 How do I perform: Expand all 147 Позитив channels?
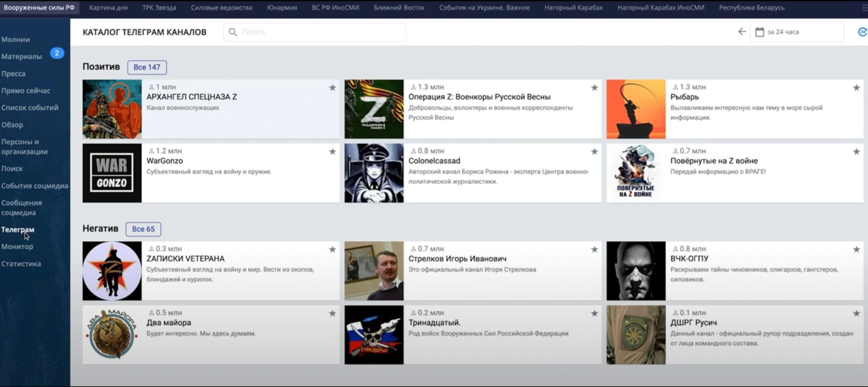[x=147, y=67]
